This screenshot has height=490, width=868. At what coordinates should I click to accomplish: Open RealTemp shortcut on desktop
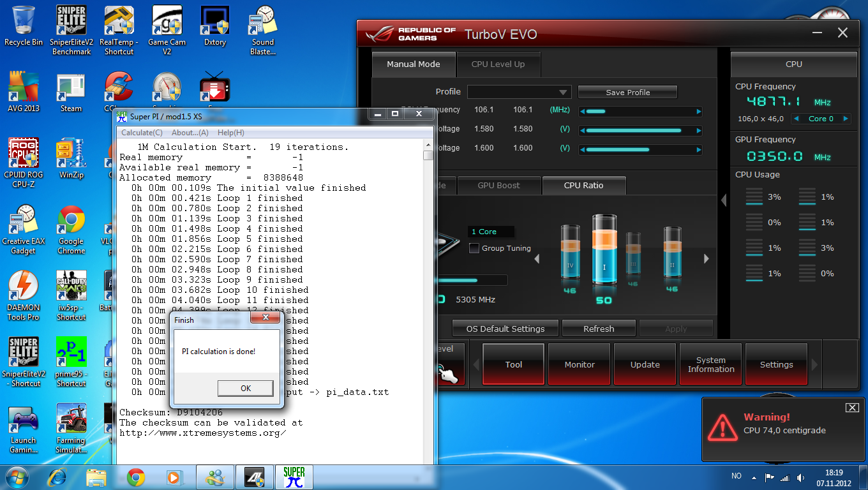[x=119, y=30]
